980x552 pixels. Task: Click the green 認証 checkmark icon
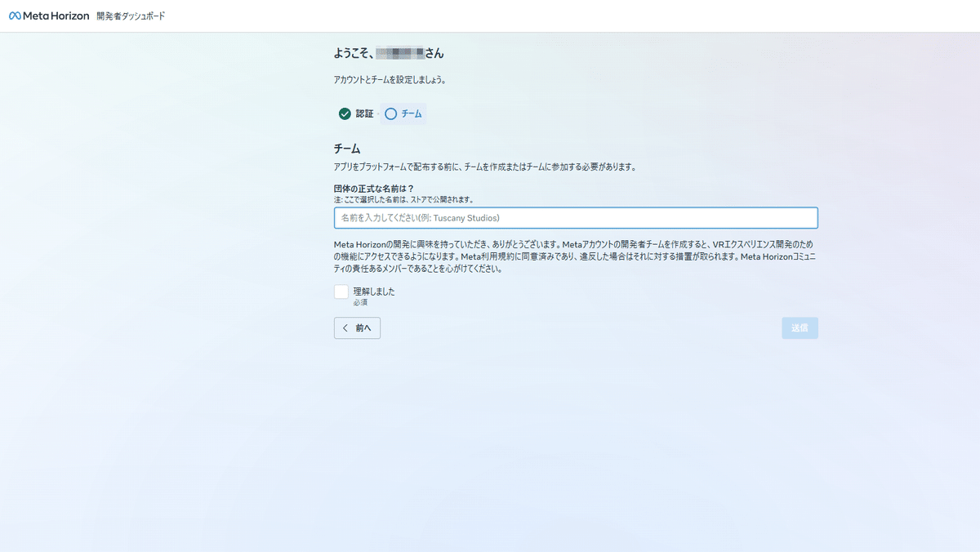345,114
